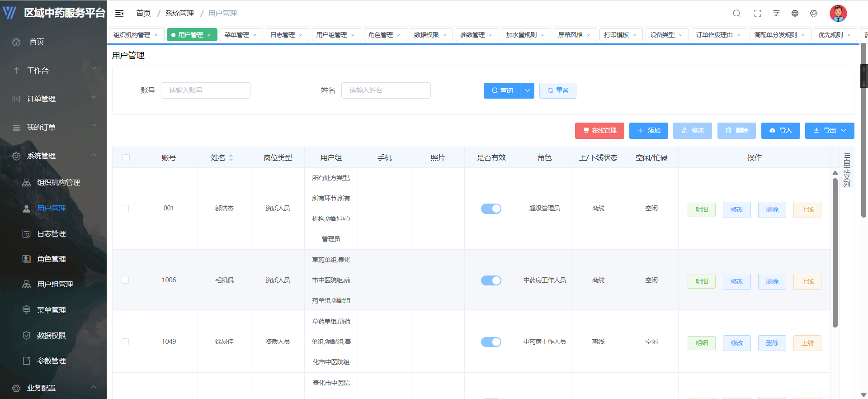This screenshot has width=868, height=399.
Task: Click 修改 for user 1006
Action: coord(737,281)
